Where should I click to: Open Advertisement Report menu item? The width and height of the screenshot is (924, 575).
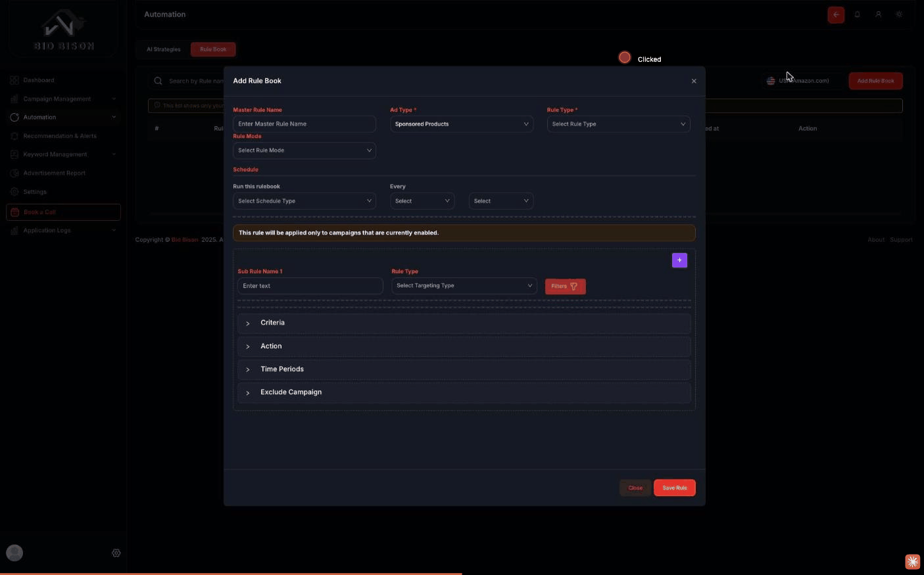pos(55,173)
